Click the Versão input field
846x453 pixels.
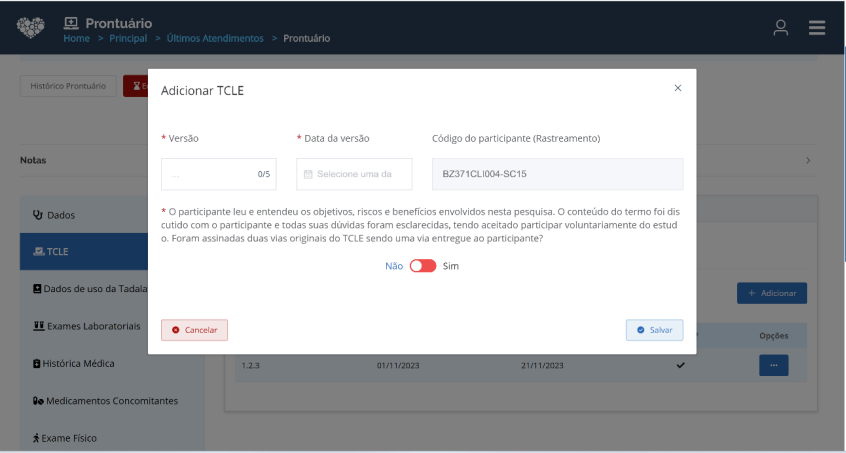210,174
